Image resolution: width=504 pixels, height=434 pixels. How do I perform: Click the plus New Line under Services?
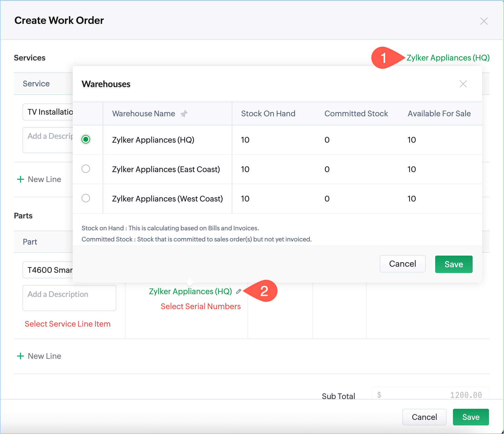click(39, 179)
